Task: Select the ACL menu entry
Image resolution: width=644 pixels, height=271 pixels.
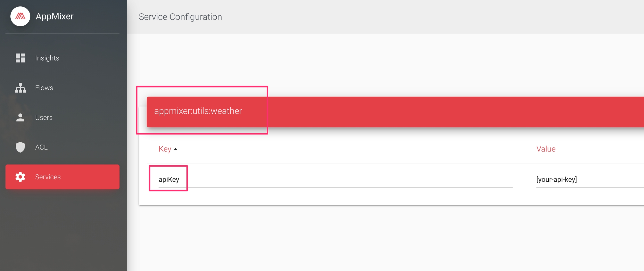Action: 41,147
